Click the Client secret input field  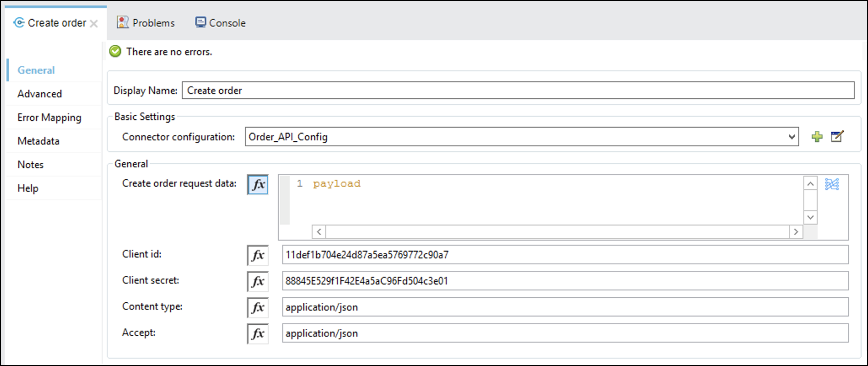[565, 281]
